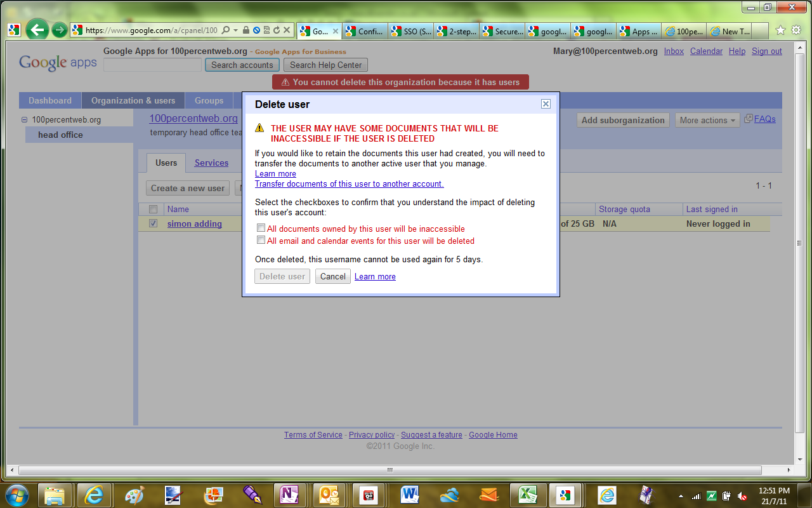Click the greyed Delete user button
Screen dimensions: 812x508
pyautogui.click(x=282, y=276)
